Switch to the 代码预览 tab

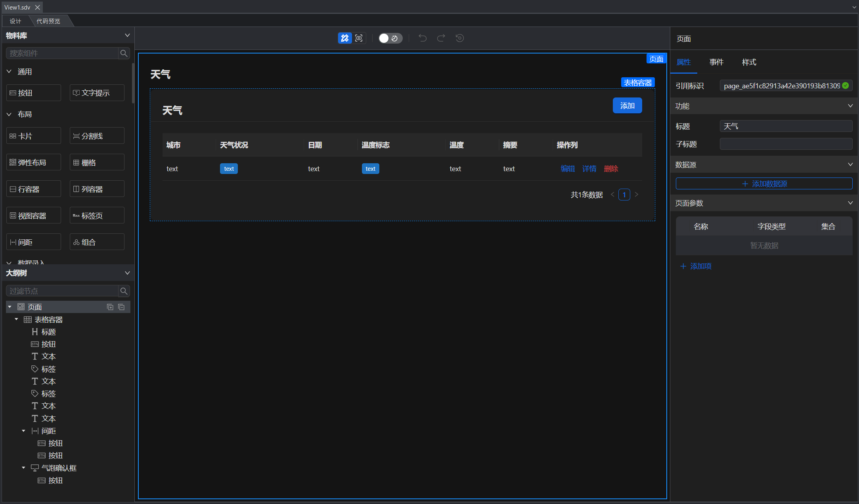point(48,21)
